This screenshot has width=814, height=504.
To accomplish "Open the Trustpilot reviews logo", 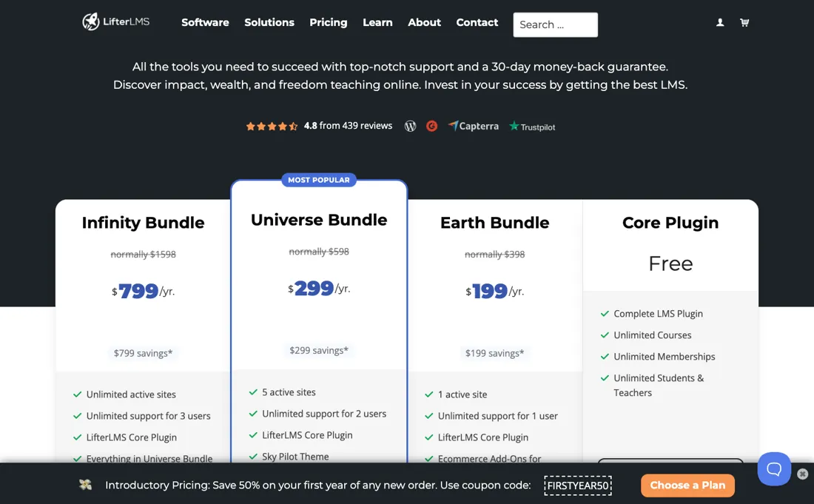I will tap(532, 127).
